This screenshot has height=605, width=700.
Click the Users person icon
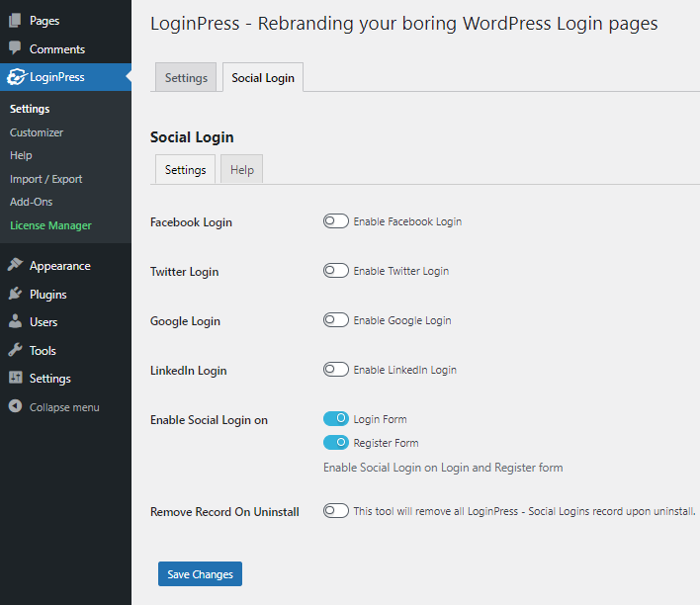[x=15, y=321]
